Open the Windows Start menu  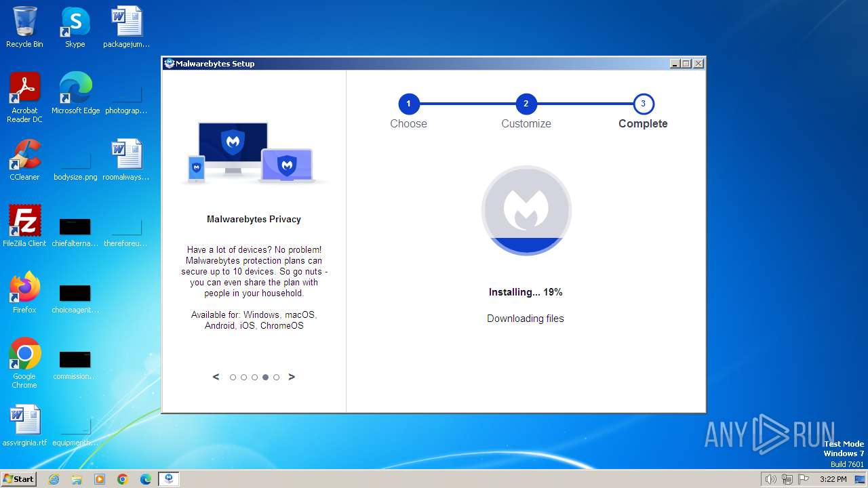(18, 479)
